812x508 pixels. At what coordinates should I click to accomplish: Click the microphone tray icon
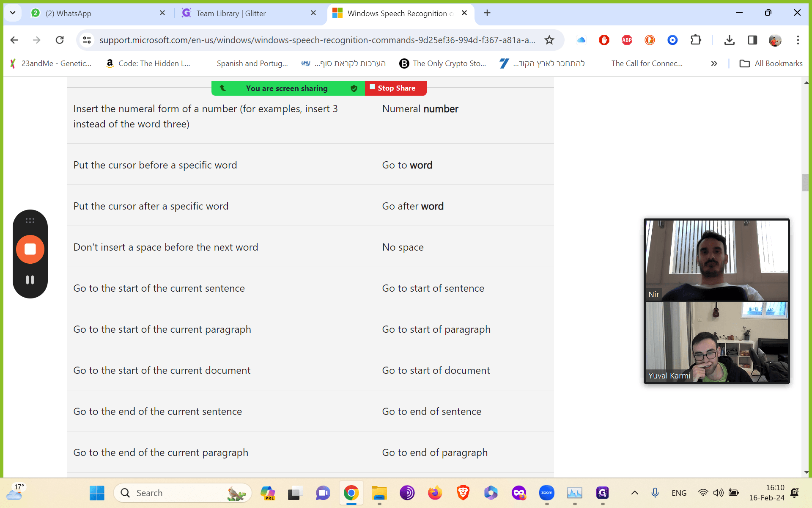pyautogui.click(x=655, y=493)
